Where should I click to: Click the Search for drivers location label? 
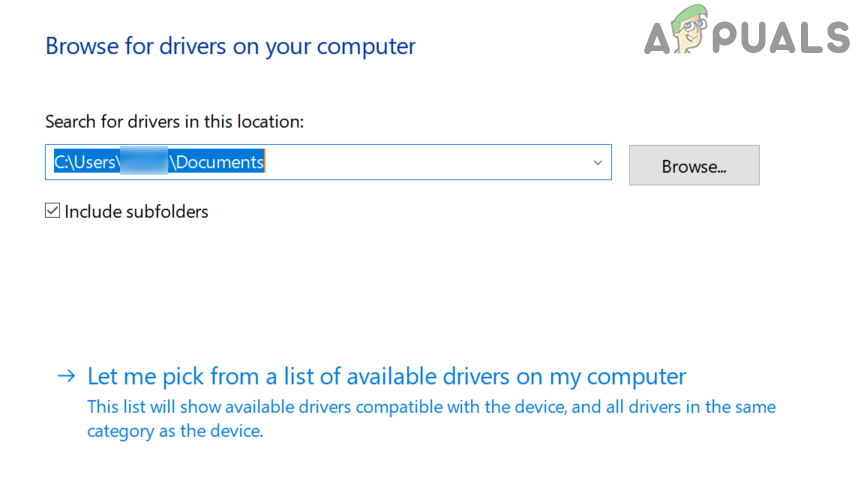point(174,121)
